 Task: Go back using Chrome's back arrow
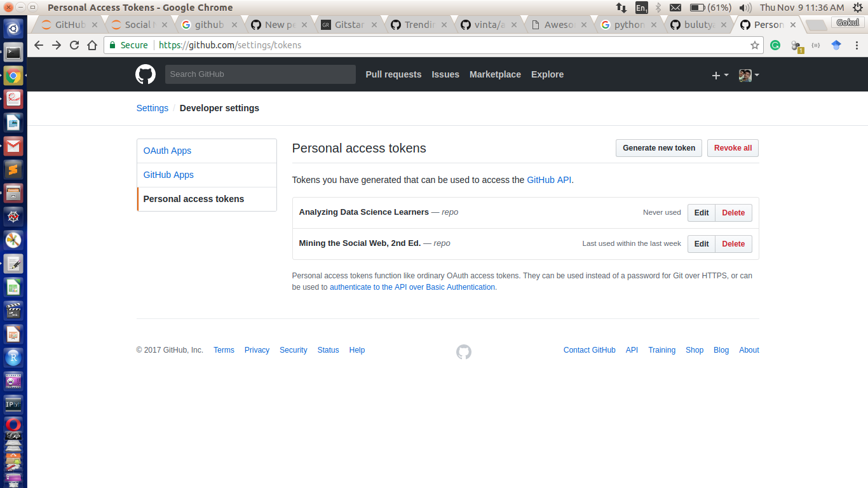(39, 45)
